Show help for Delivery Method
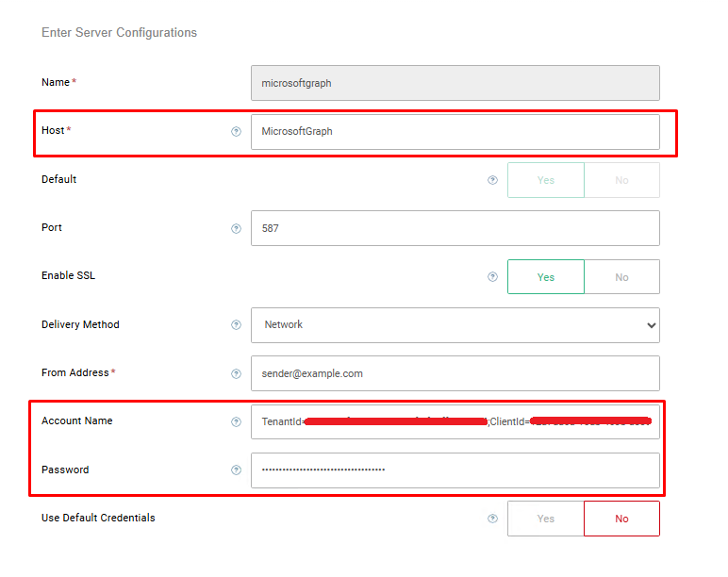The image size is (728, 577). (x=236, y=325)
